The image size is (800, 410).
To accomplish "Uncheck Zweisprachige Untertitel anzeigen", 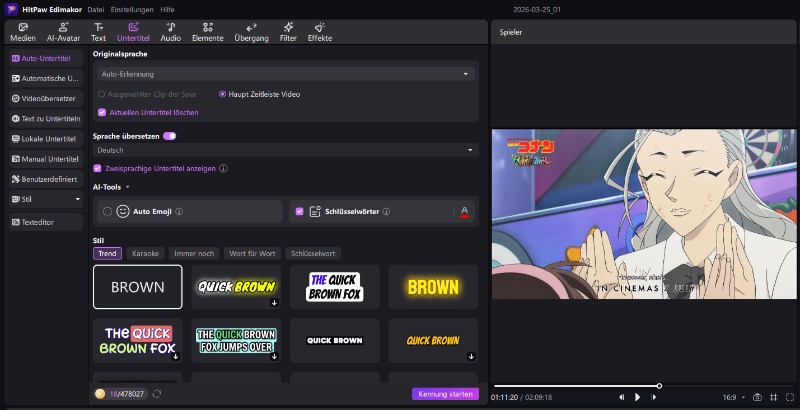I will (x=97, y=168).
